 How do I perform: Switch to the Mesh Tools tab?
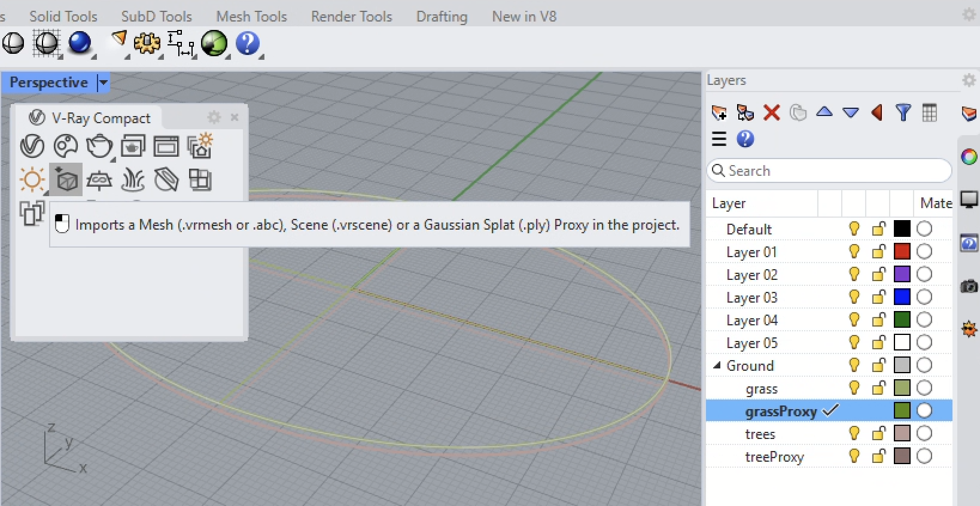pos(251,16)
